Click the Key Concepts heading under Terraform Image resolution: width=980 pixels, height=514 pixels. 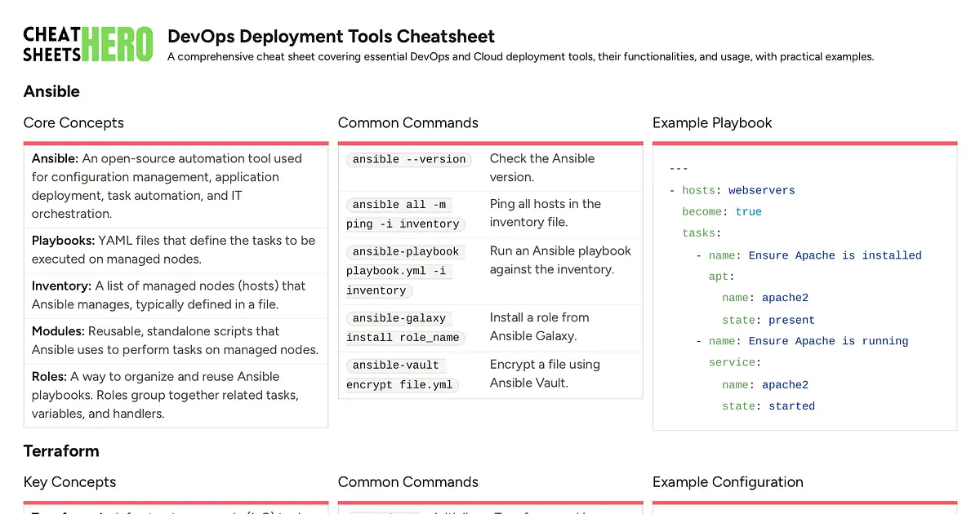69,482
